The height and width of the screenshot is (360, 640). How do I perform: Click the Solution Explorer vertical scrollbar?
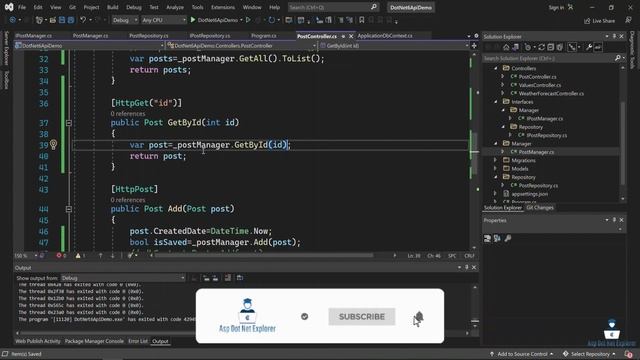click(x=623, y=143)
